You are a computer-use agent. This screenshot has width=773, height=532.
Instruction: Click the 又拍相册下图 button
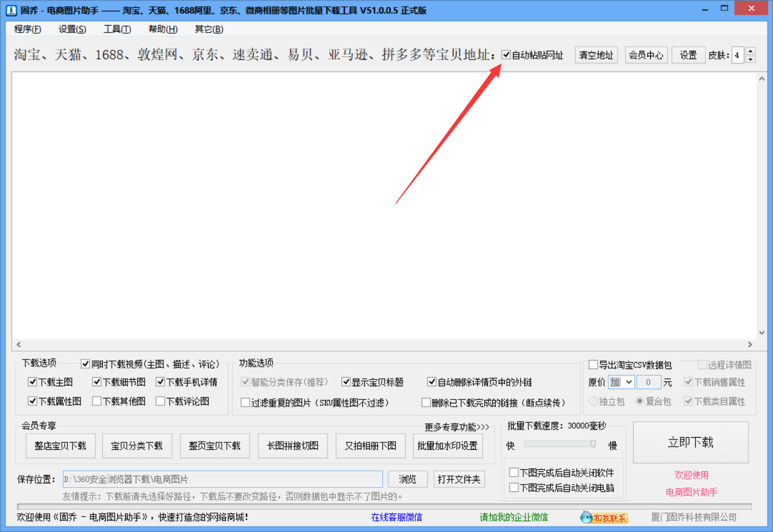370,446
